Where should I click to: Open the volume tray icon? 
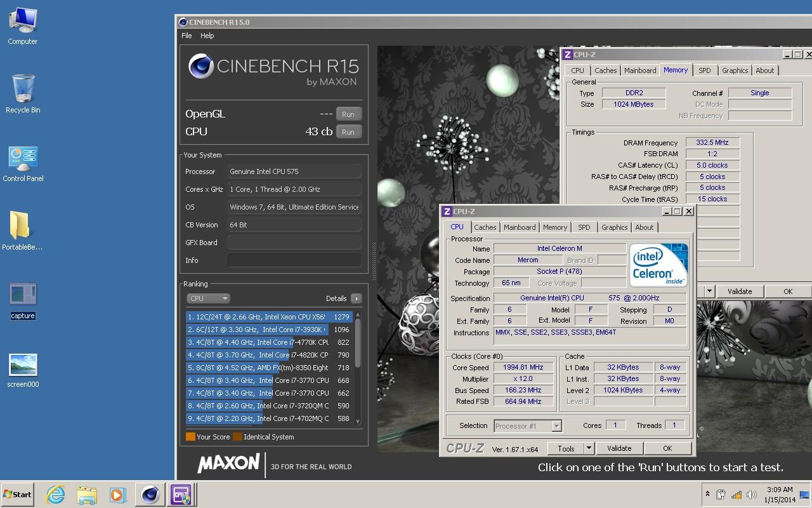752,494
